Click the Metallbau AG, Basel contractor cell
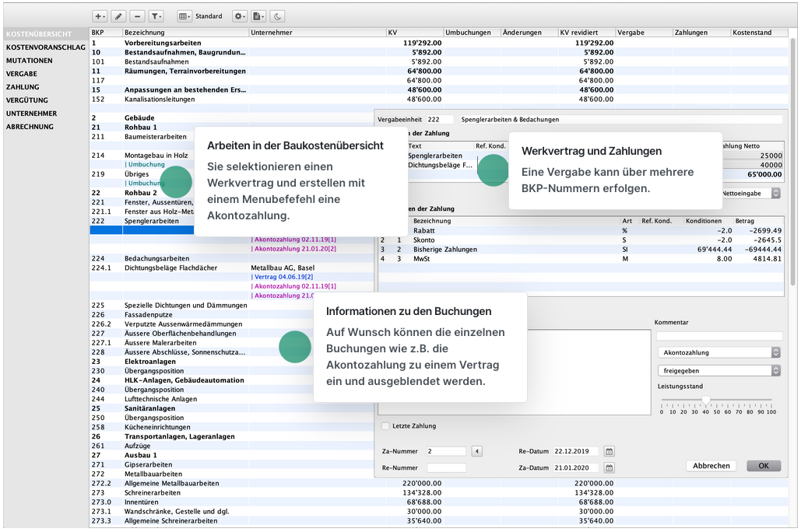This screenshot has height=532, width=801. 283,268
